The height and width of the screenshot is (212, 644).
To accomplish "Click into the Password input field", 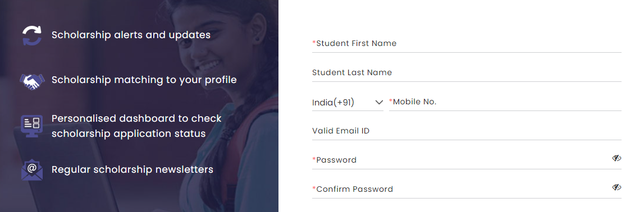I will [x=460, y=160].
